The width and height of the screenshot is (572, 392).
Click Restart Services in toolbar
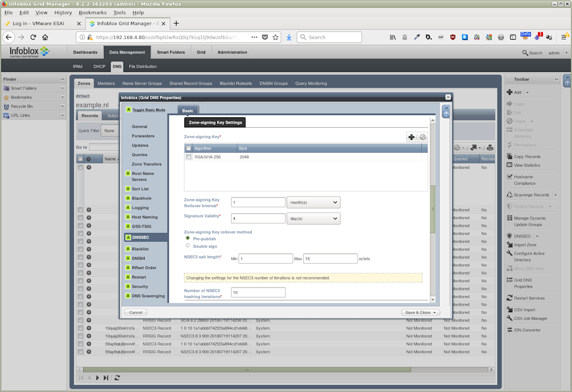coord(529,298)
